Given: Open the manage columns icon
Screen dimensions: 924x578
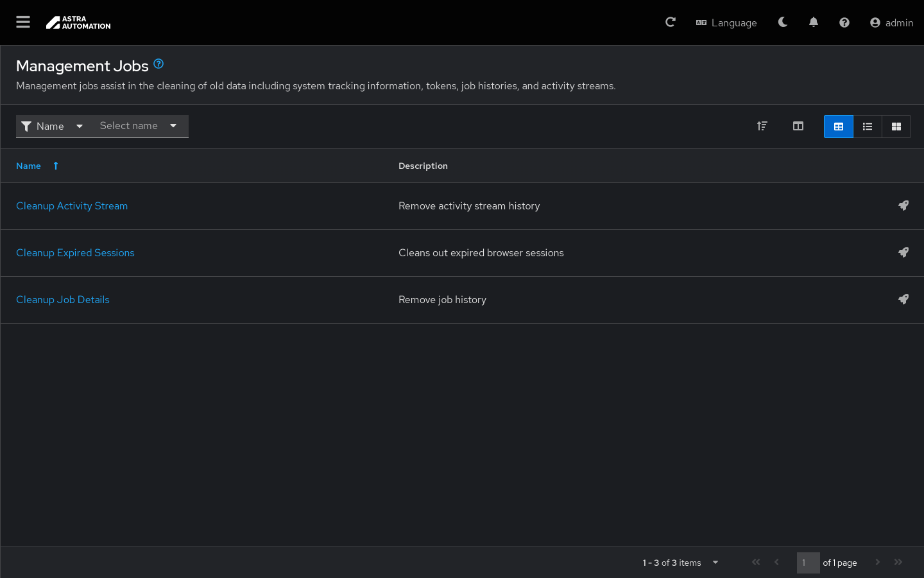Looking at the screenshot, I should [798, 127].
